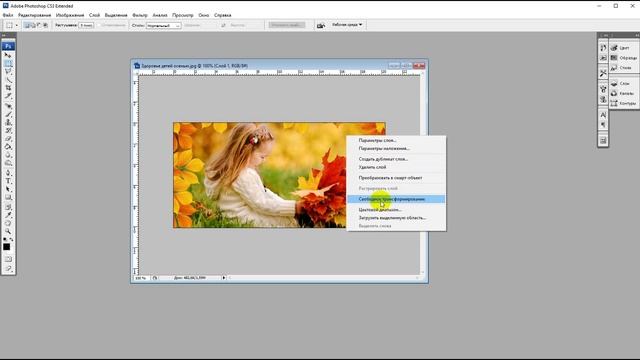Viewport: 640px width, 360px height.
Task: Open the Цвет panel
Action: 624,48
